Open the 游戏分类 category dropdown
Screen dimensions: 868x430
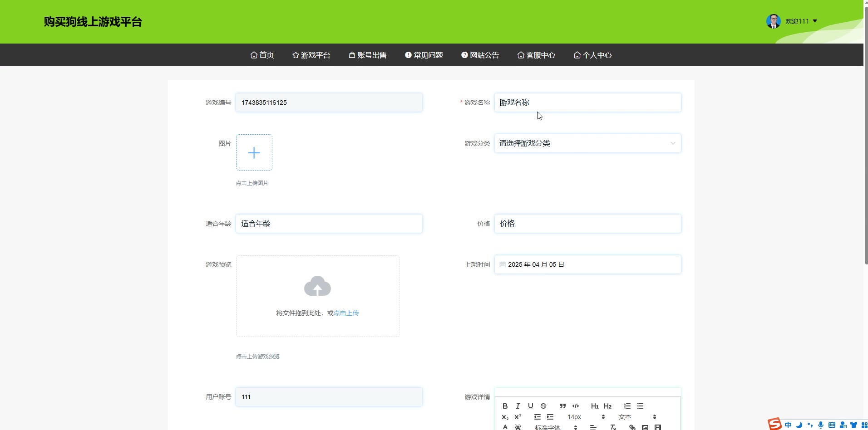(x=587, y=143)
